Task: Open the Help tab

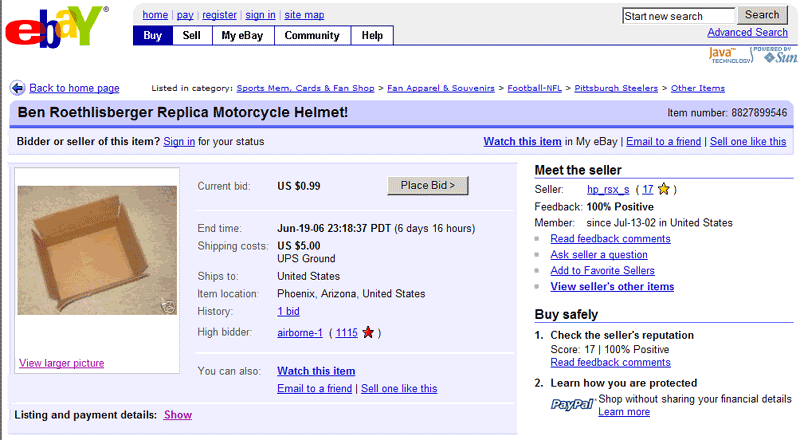Action: click(372, 36)
